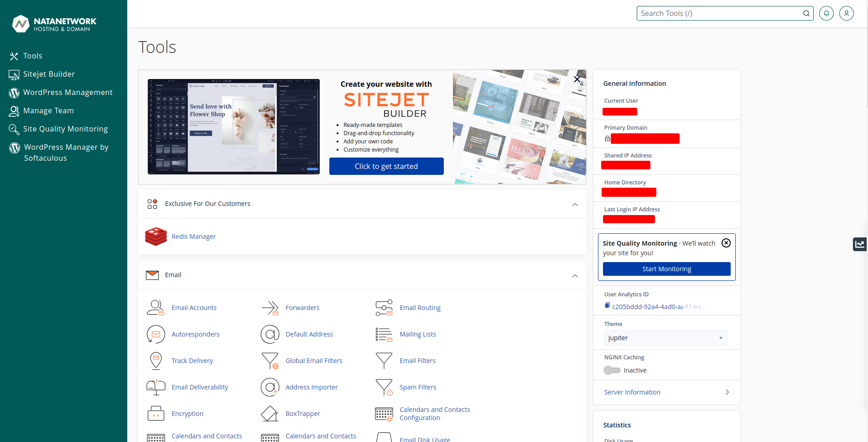Open Tools in the sidebar
The height and width of the screenshot is (442, 868).
click(x=33, y=56)
